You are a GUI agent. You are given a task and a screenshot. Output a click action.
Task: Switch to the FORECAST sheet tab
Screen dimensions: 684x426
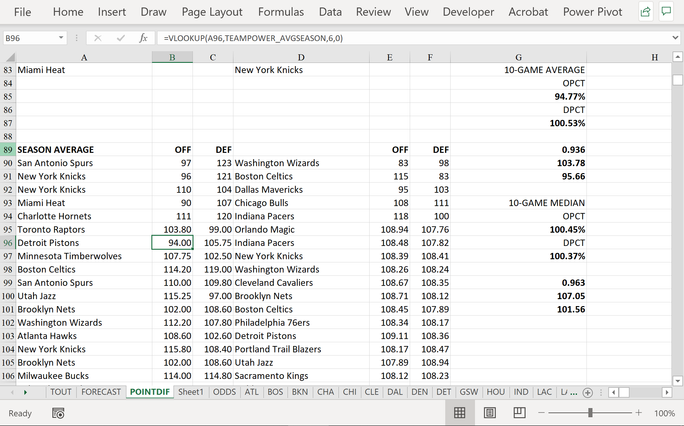[x=101, y=392]
